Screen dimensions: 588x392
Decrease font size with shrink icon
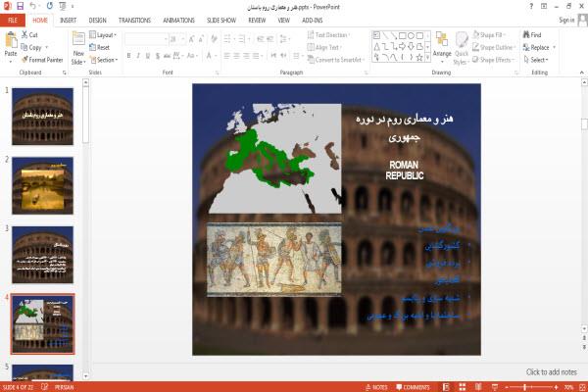click(x=201, y=39)
